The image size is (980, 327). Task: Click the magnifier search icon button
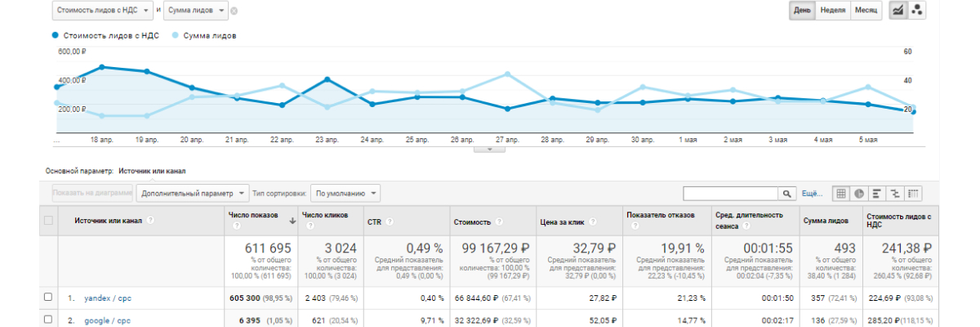[x=787, y=194]
